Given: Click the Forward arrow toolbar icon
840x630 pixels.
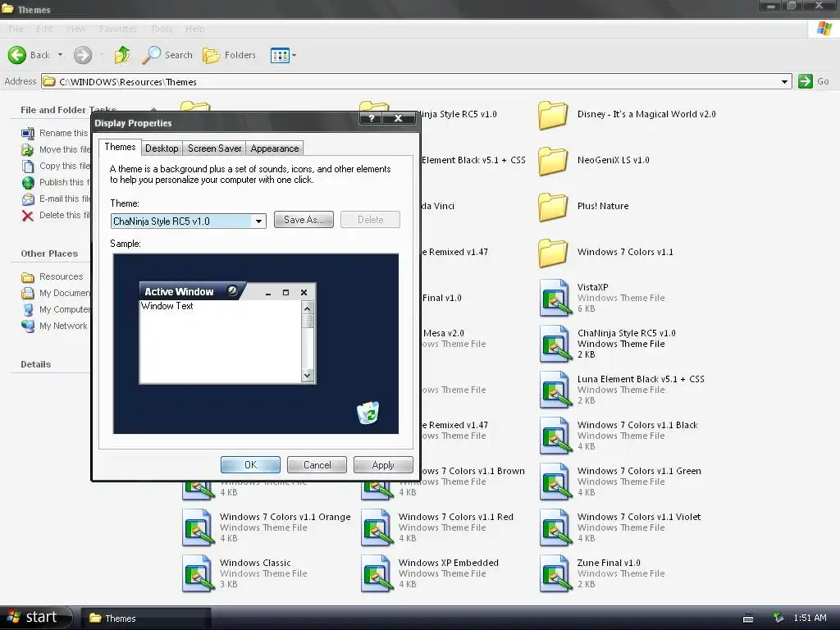Looking at the screenshot, I should tap(83, 55).
